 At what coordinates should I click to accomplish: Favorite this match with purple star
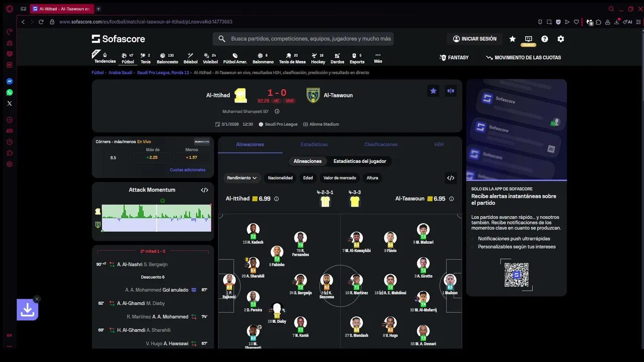[x=433, y=91]
